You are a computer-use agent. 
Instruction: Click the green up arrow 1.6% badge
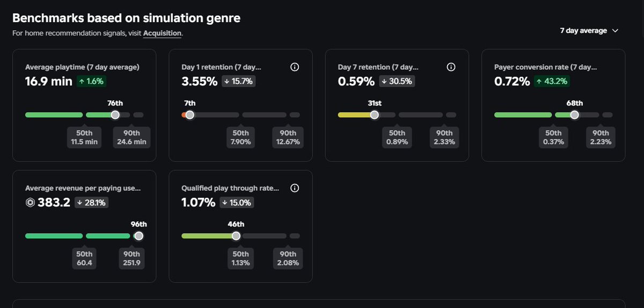(x=91, y=82)
